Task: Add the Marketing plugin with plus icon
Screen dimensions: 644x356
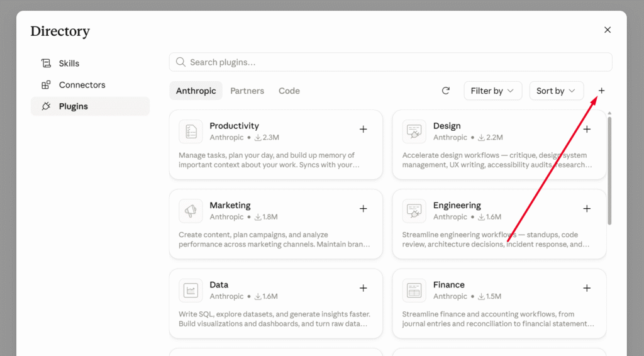Action: [363, 209]
